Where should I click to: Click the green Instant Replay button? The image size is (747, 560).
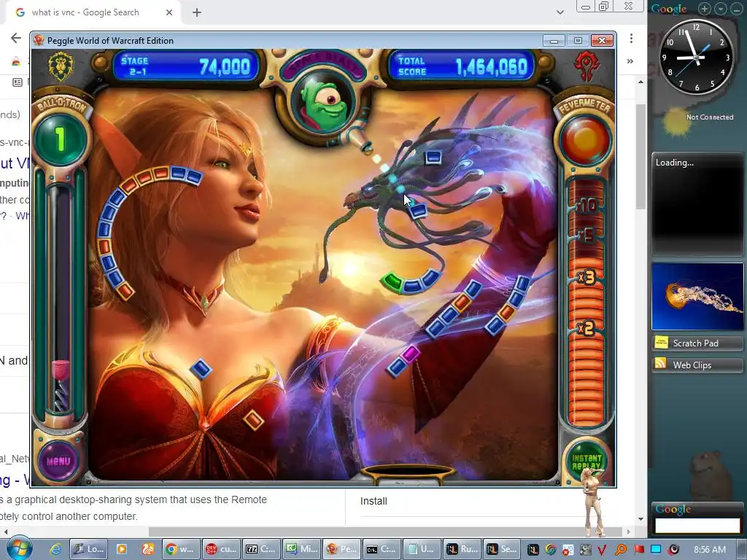click(x=586, y=461)
